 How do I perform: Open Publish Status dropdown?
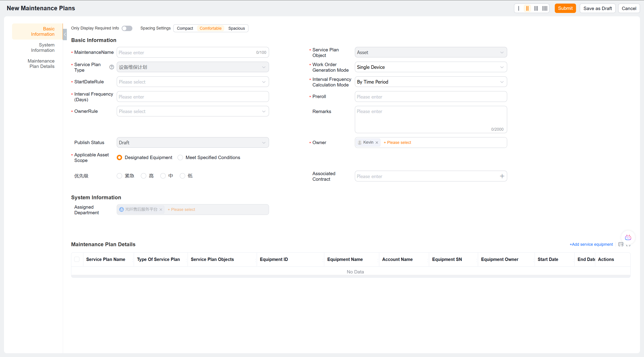pos(193,142)
